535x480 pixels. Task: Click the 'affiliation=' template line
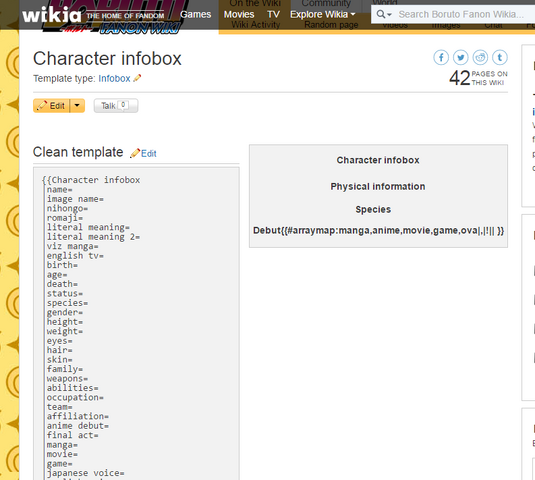[78, 417]
